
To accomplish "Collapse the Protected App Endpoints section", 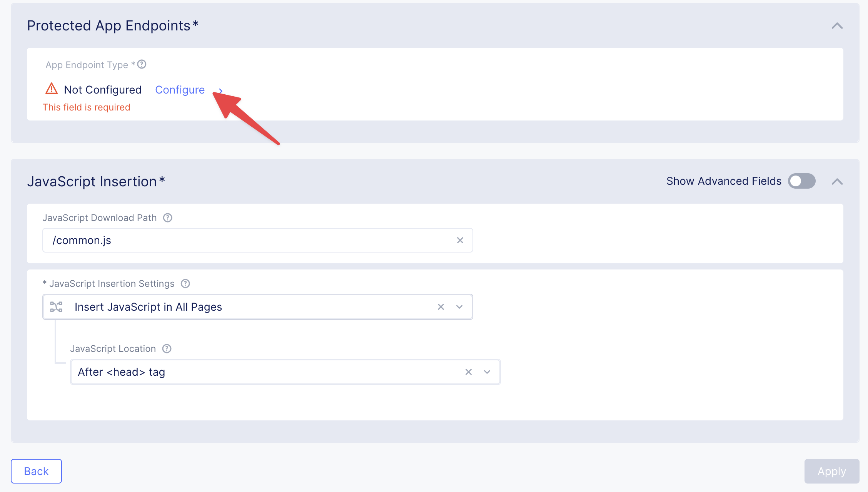I will (837, 26).
